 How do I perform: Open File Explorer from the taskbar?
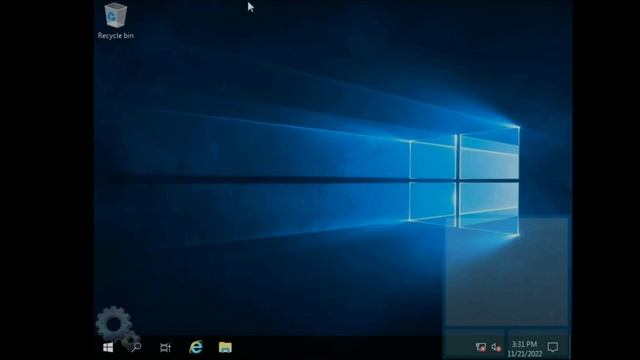coord(225,347)
